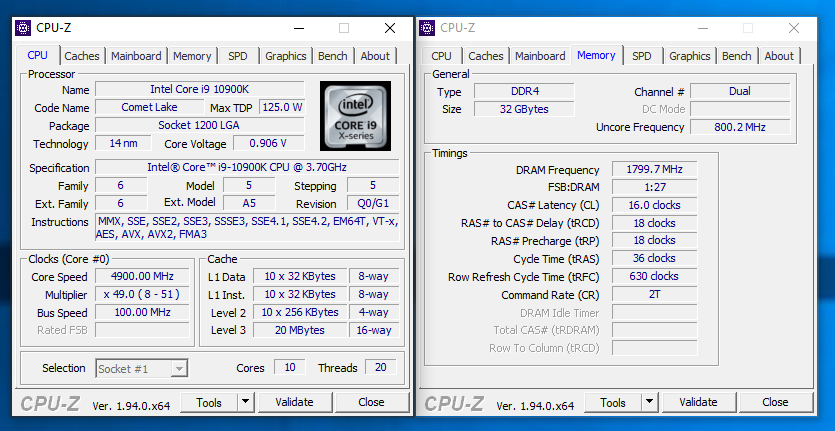Image resolution: width=835 pixels, height=431 pixels.
Task: Click the Level 2 cache 10 x 256 KBytes
Action: (300, 312)
